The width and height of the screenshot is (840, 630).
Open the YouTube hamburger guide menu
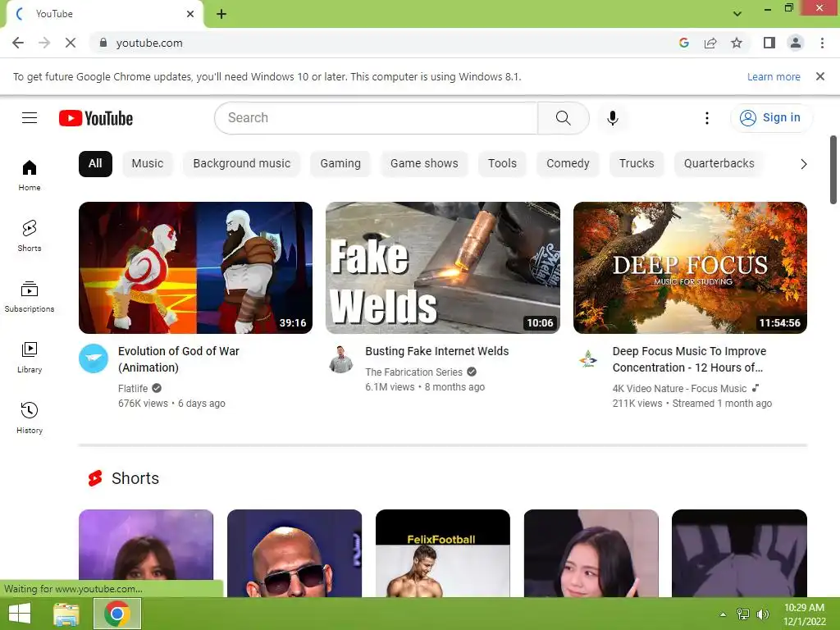click(30, 118)
